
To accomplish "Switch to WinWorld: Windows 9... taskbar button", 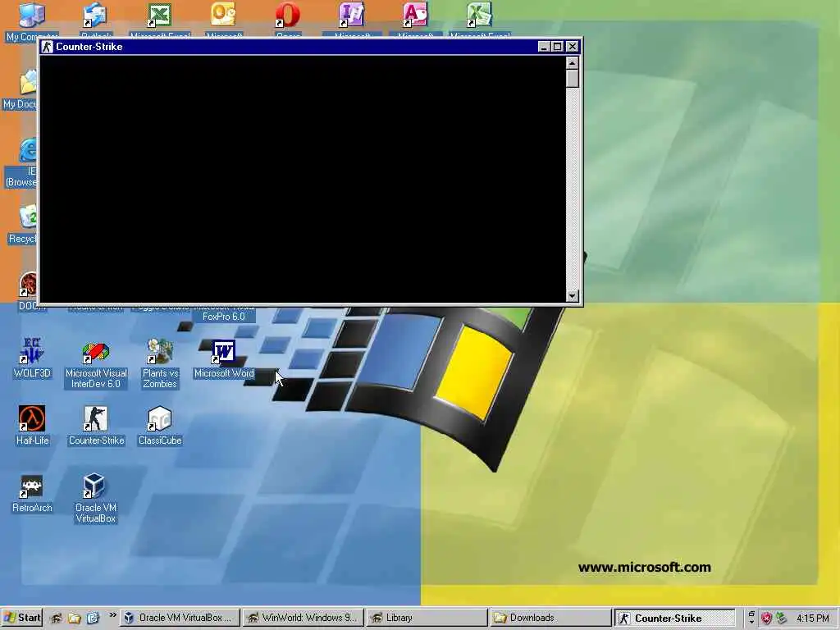I will [x=303, y=618].
